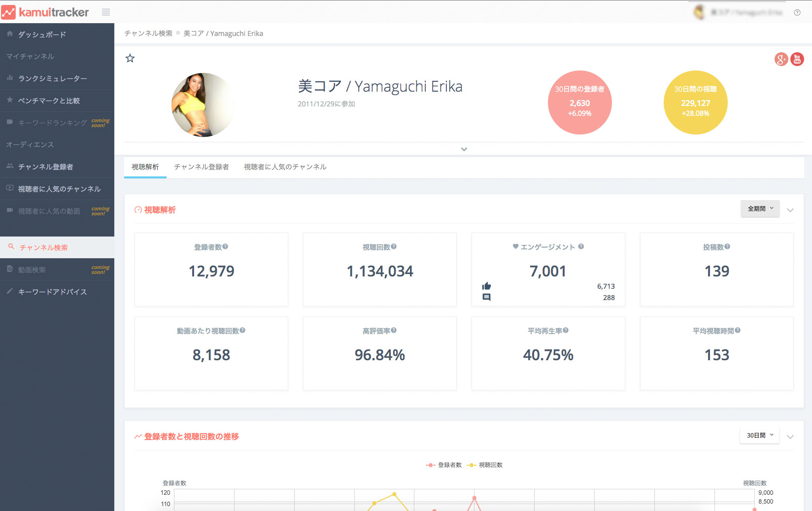Click the comments icon in engagement card

pyautogui.click(x=486, y=297)
